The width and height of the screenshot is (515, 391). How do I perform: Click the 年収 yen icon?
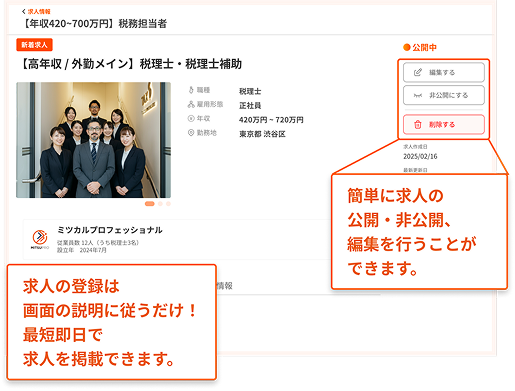[x=191, y=118]
